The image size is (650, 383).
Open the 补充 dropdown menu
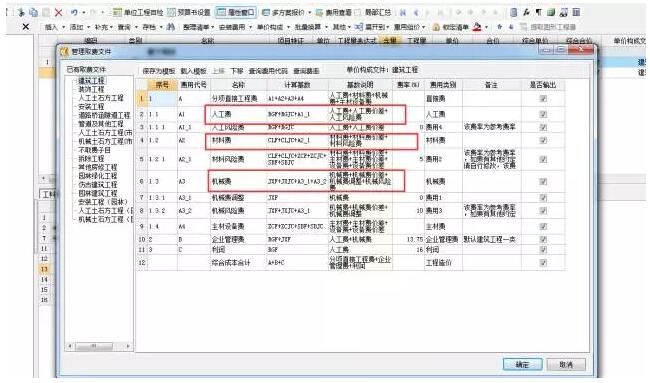click(x=104, y=27)
